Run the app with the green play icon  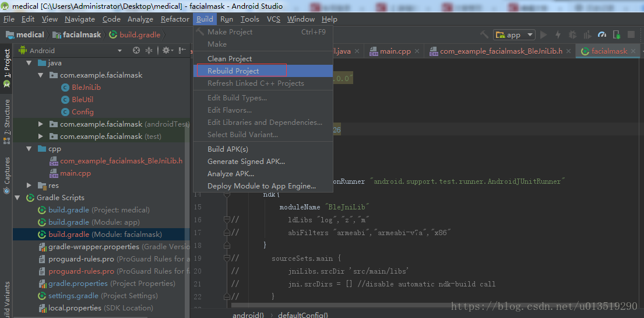[544, 35]
